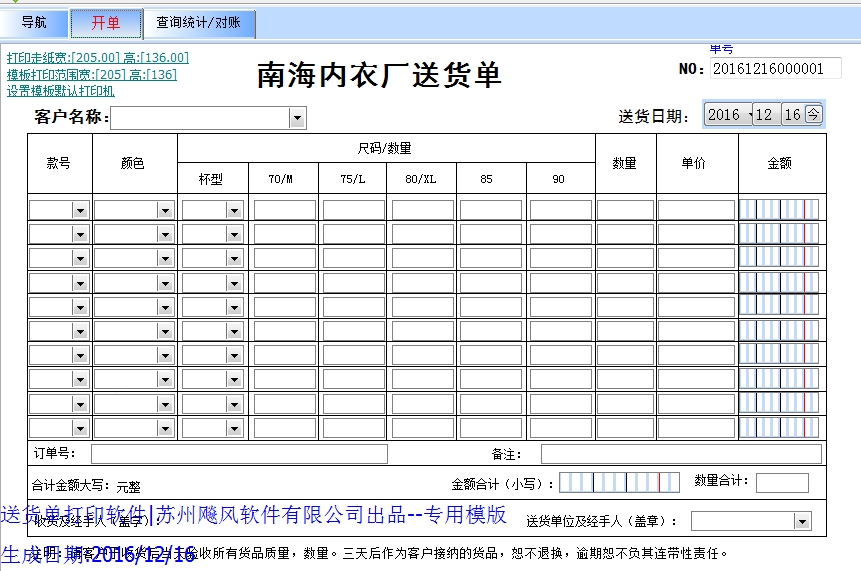Go to the 查询统计/对账 tab

tap(199, 23)
